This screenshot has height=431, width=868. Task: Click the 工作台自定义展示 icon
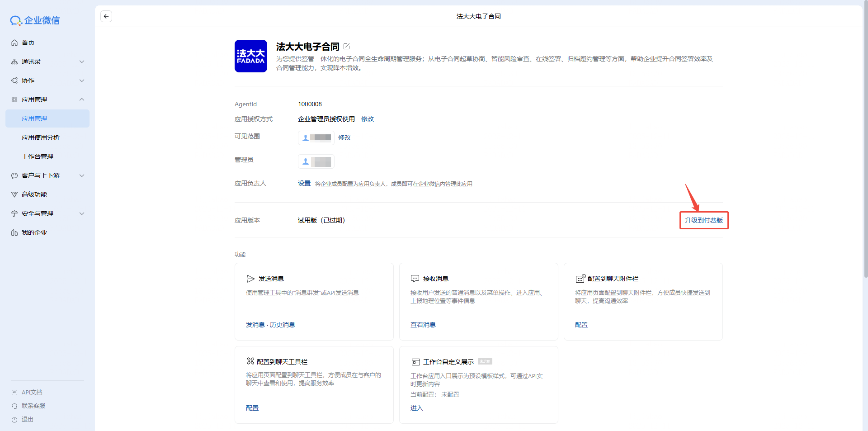(x=416, y=362)
